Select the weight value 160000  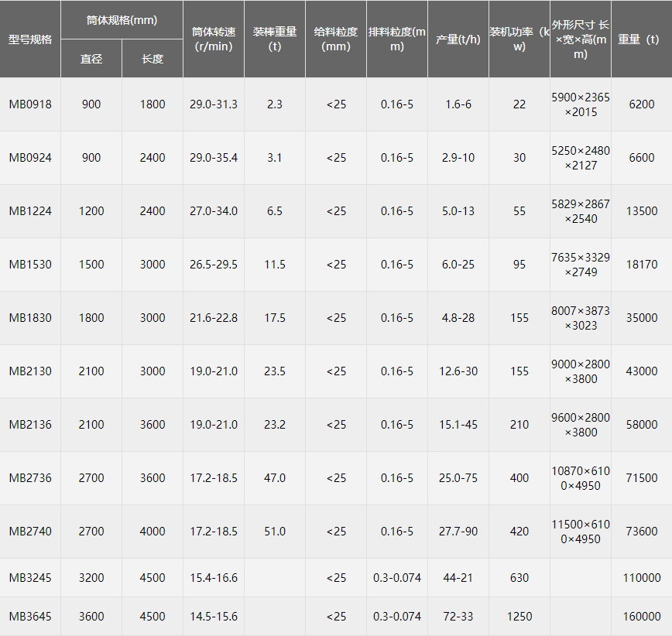(x=642, y=617)
